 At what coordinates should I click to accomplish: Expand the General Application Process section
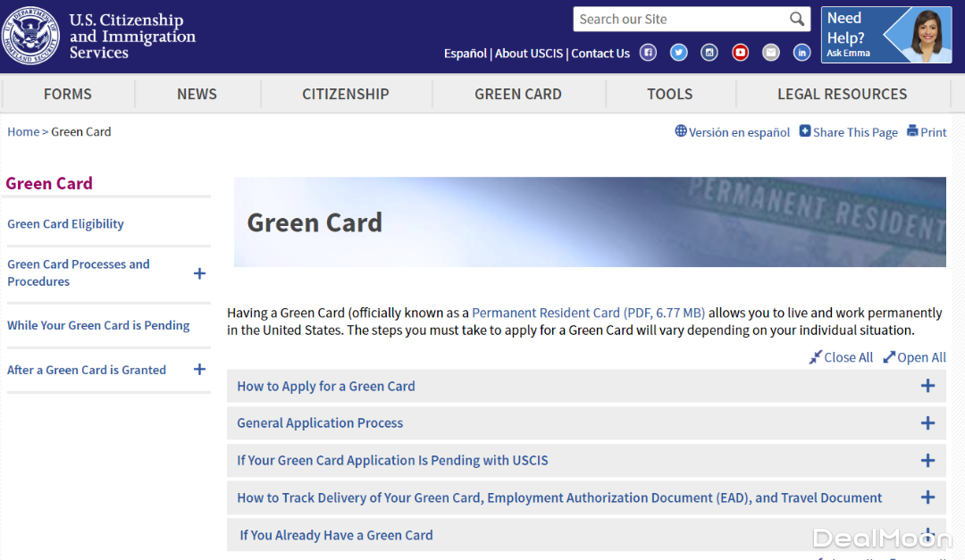click(x=927, y=423)
